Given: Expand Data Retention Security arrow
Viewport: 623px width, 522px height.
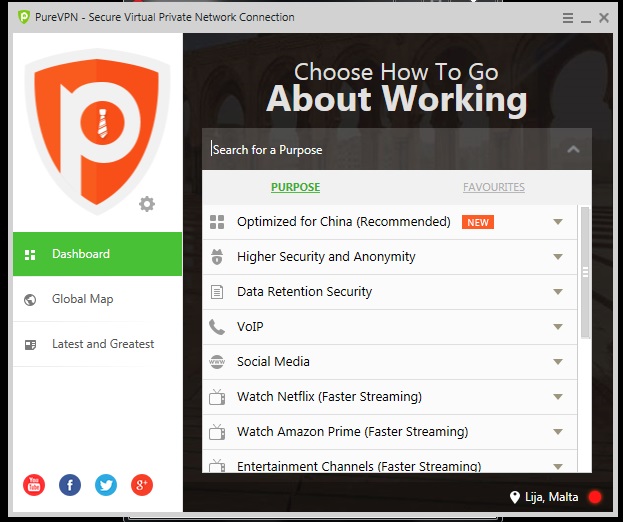Looking at the screenshot, I should (558, 292).
